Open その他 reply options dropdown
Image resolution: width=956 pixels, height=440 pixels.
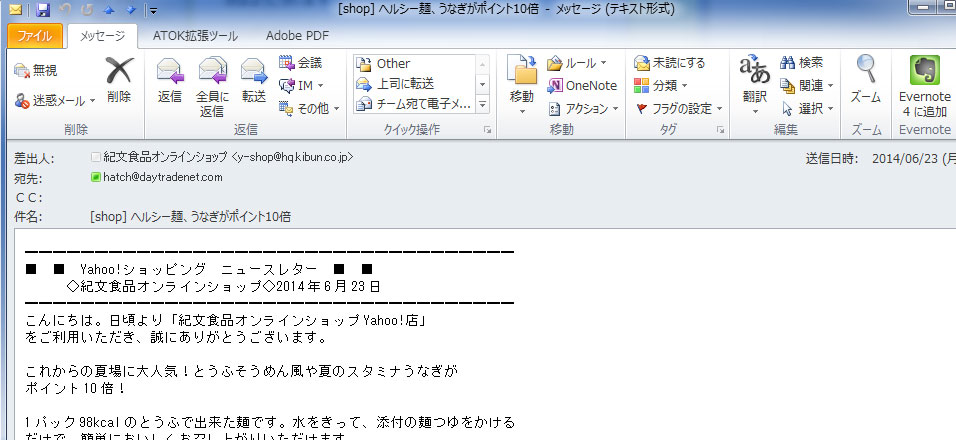(309, 108)
